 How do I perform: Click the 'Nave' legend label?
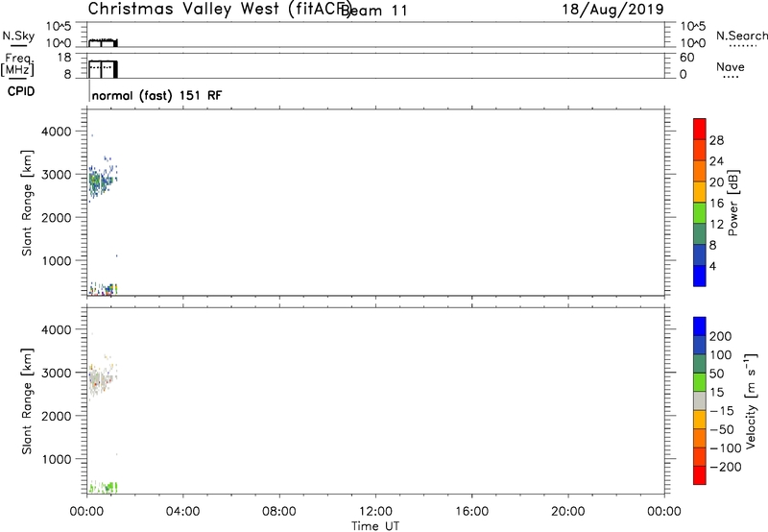731,66
